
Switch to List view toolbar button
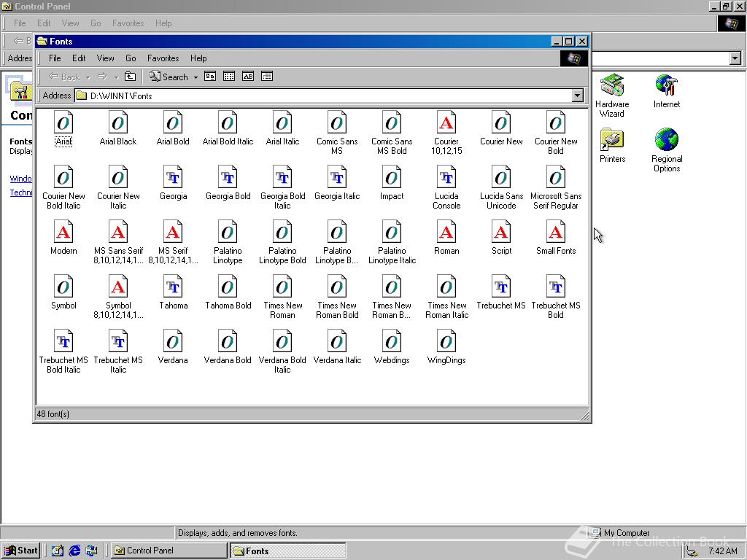point(229,76)
